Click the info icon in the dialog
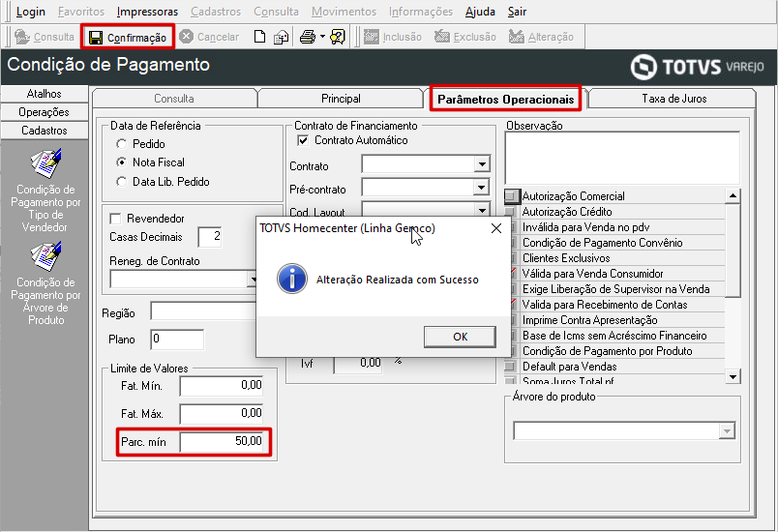 (292, 280)
